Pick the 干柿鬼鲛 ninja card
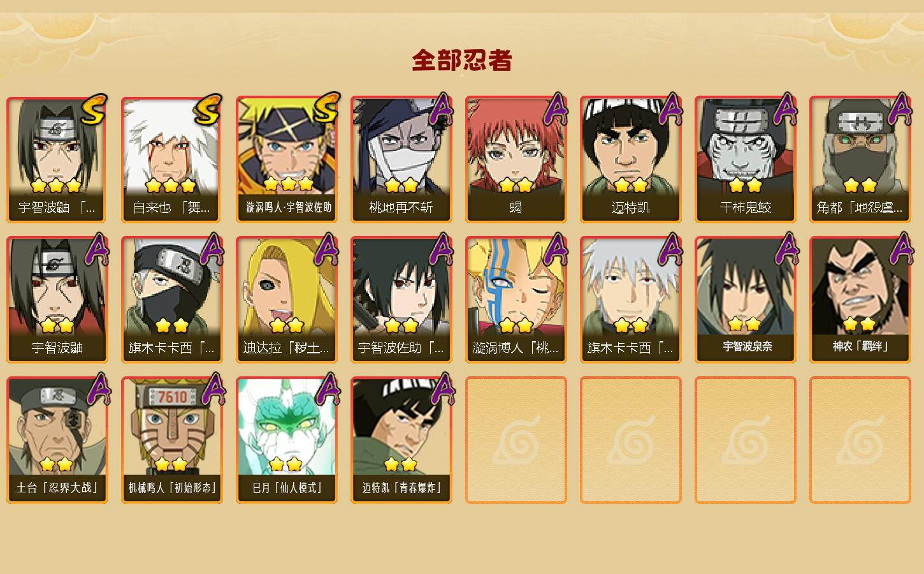The height and width of the screenshot is (574, 924). click(745, 159)
